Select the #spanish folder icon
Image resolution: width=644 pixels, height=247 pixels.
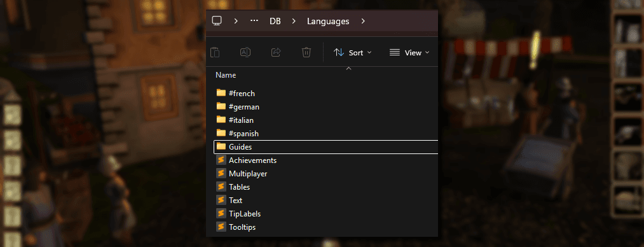(x=221, y=133)
